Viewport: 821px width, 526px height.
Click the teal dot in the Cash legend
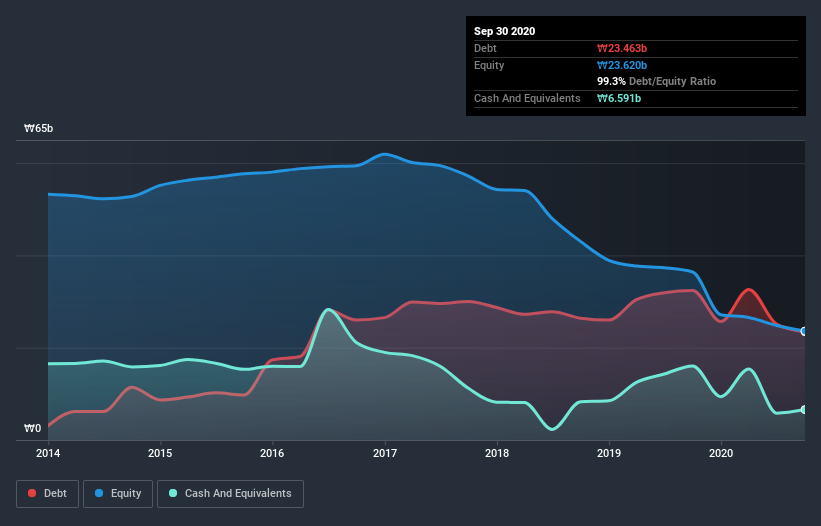174,493
